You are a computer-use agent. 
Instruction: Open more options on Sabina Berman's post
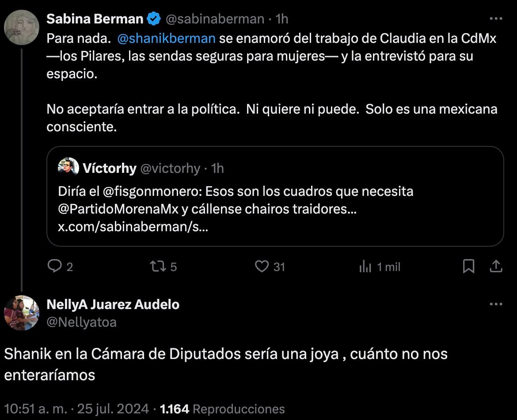(x=496, y=19)
